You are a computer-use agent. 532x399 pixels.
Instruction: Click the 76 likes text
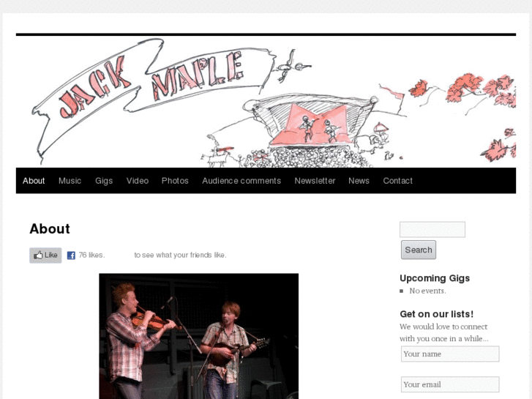click(x=91, y=255)
